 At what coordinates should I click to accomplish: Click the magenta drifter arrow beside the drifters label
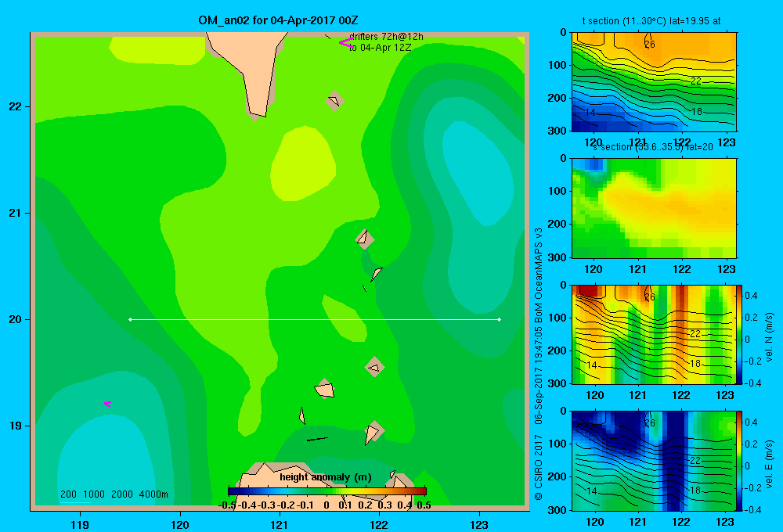pyautogui.click(x=346, y=42)
